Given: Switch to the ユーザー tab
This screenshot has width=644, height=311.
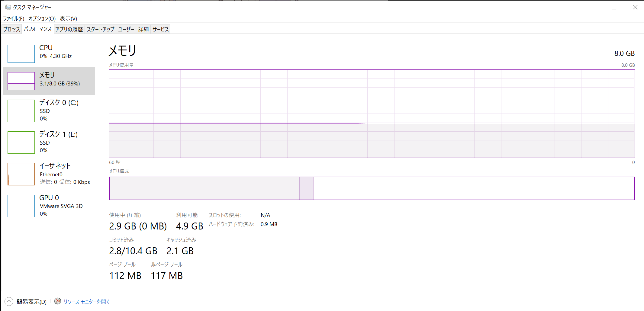Looking at the screenshot, I should pos(126,29).
